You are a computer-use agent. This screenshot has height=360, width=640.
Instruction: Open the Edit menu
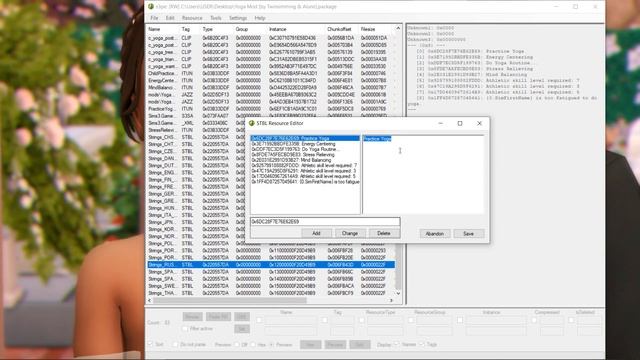point(170,18)
